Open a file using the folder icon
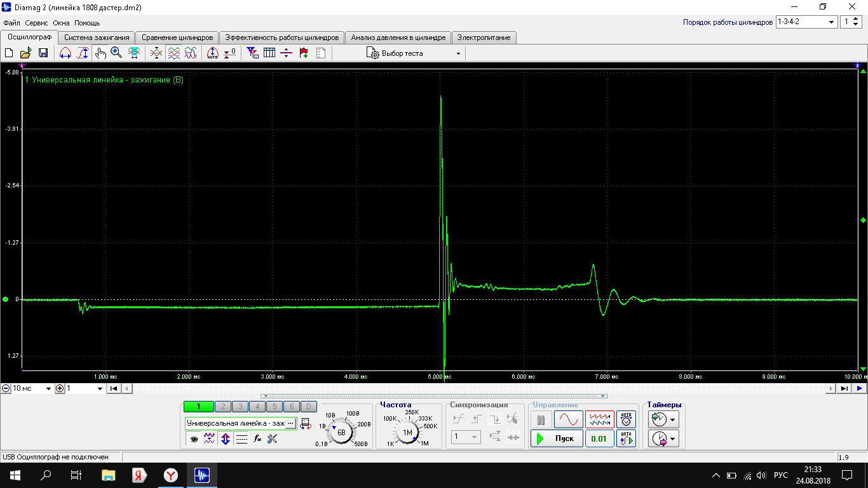 [x=26, y=53]
